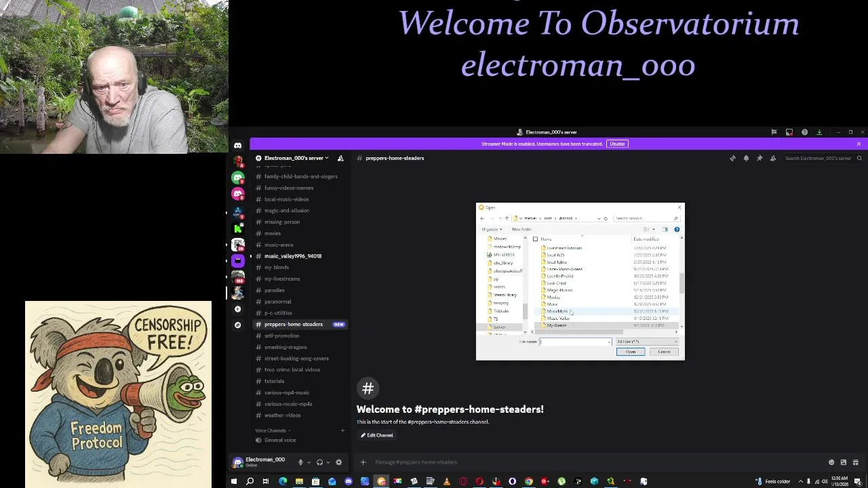Click the Up arrow in the Open dialog
The height and width of the screenshot is (488, 868).
pyautogui.click(x=507, y=218)
